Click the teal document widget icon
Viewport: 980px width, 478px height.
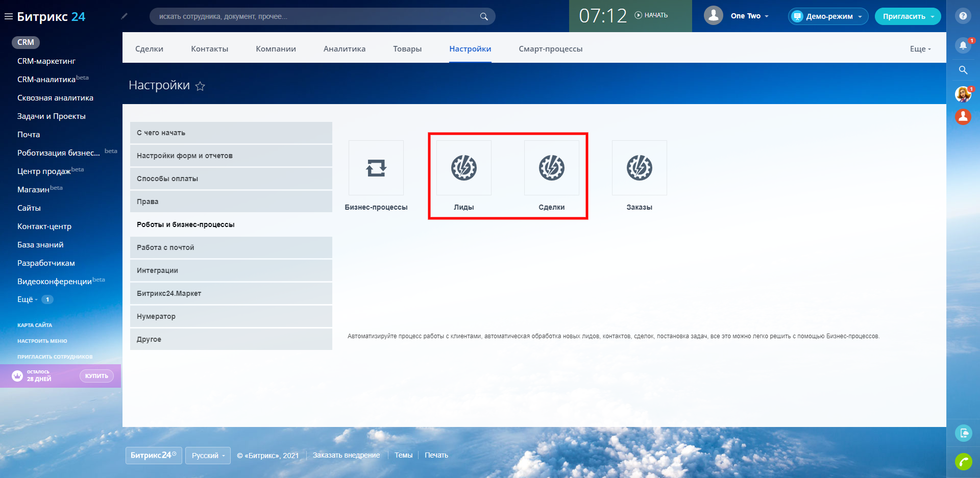tap(963, 433)
